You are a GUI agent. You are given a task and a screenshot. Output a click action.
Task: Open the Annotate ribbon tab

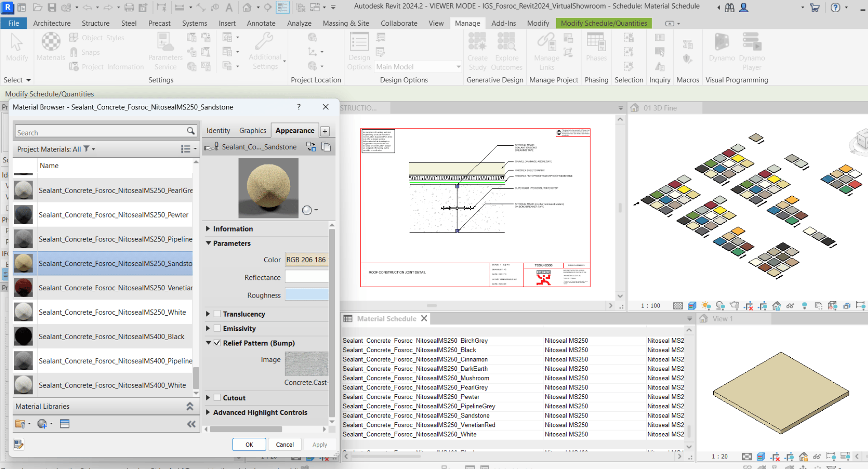261,23
